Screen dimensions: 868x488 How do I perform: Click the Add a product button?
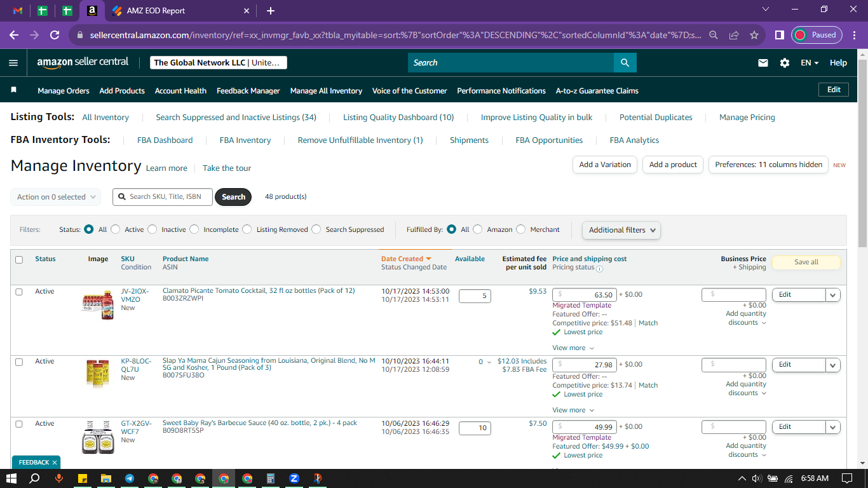click(x=674, y=165)
